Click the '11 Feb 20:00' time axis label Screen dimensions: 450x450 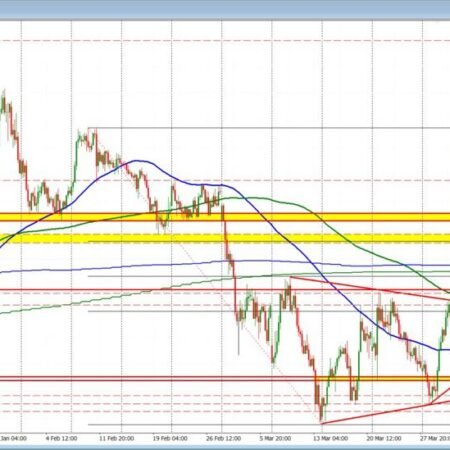click(x=117, y=438)
